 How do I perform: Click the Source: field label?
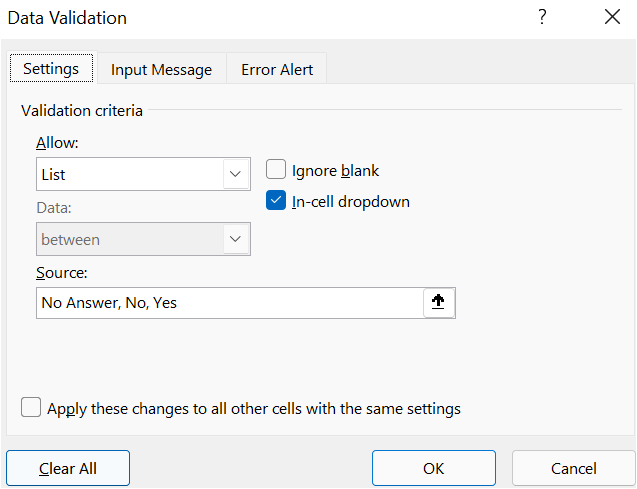click(62, 272)
